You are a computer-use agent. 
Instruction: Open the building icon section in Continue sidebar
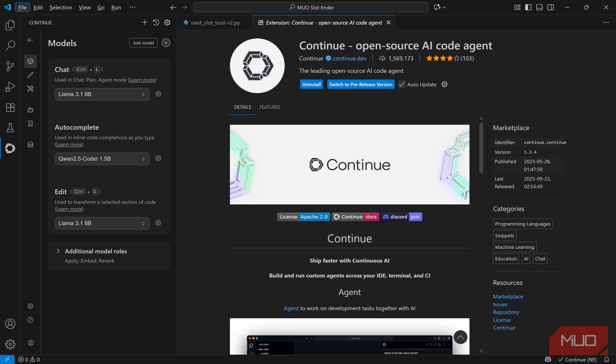click(x=30, y=123)
